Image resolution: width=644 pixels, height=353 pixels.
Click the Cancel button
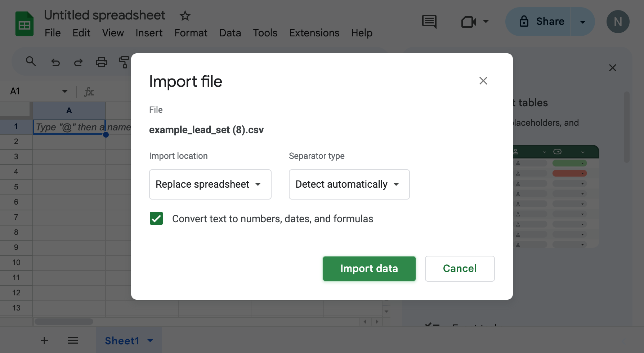460,269
